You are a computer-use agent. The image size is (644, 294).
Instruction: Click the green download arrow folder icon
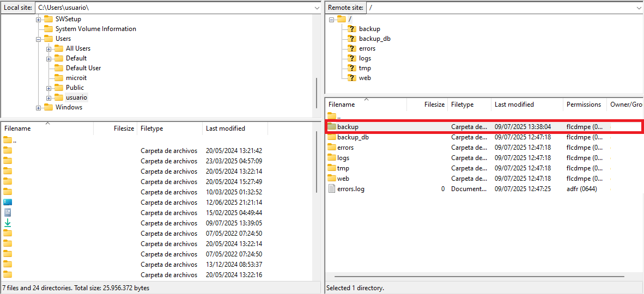coord(8,223)
